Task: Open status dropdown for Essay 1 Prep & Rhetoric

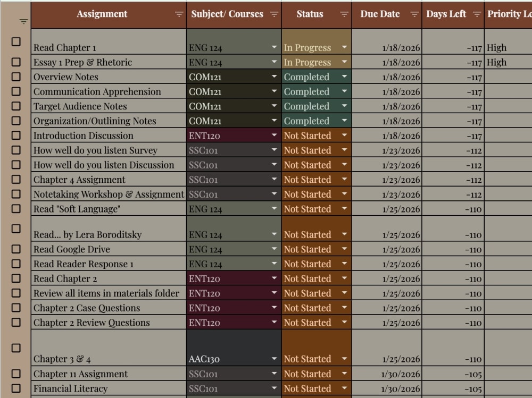Action: point(344,62)
